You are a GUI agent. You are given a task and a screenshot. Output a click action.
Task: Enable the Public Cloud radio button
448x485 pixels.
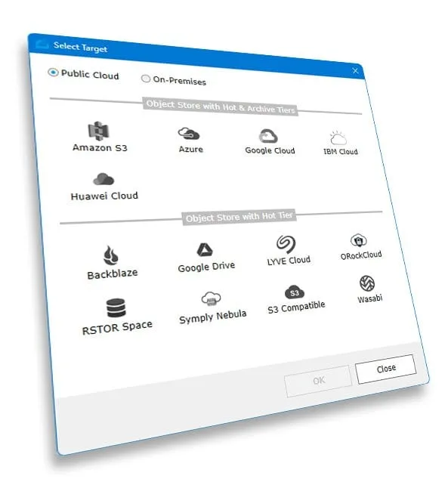click(53, 73)
